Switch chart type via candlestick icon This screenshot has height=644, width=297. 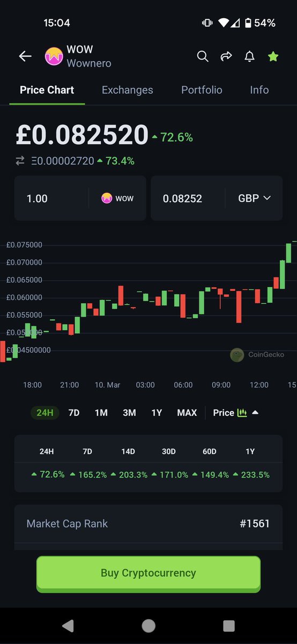[x=242, y=413]
